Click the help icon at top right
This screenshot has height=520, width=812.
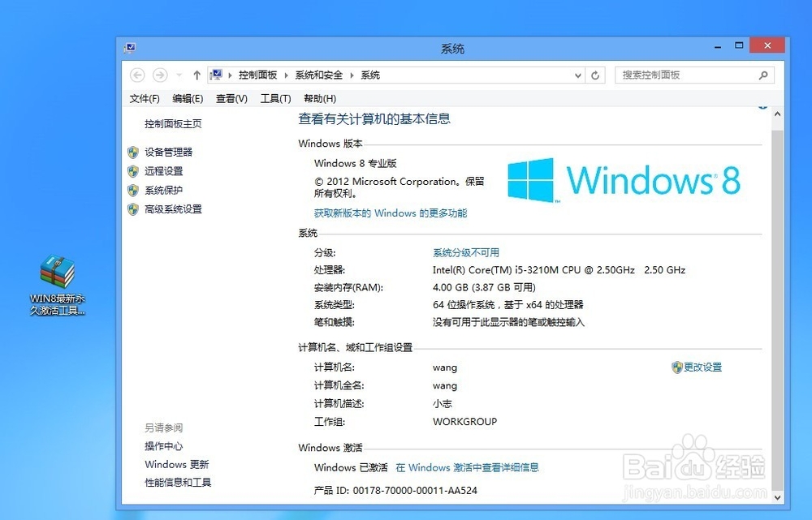762,106
